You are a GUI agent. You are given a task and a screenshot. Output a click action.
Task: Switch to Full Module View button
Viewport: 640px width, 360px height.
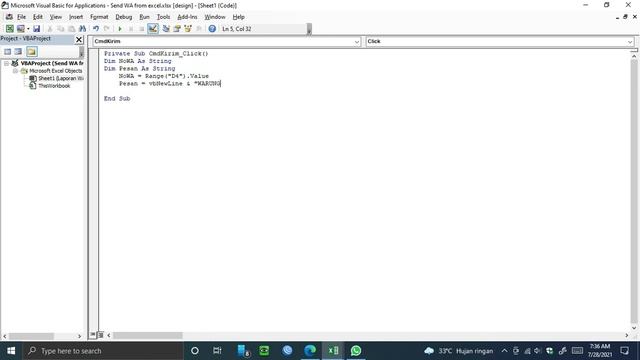pos(100,335)
